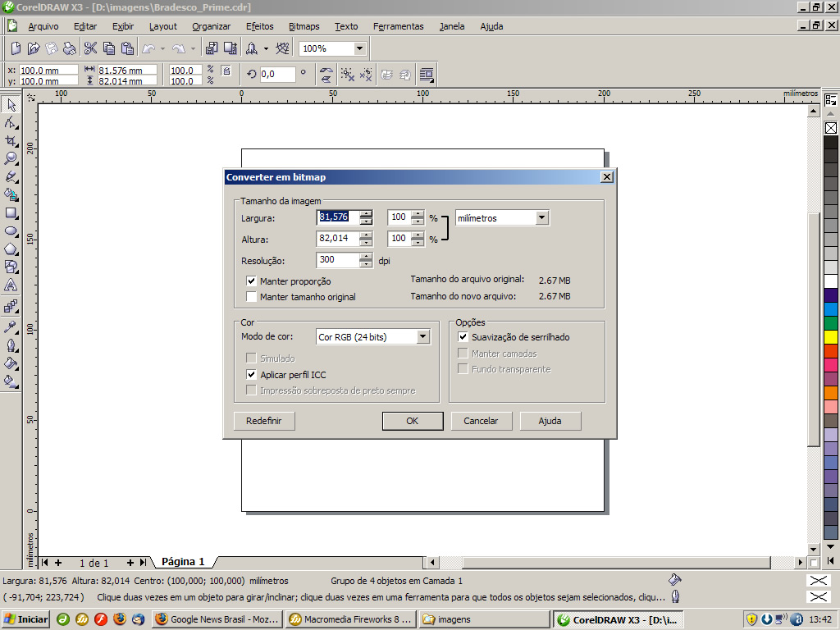The image size is (840, 630).
Task: Click the Iniciar start button
Action: coord(26,619)
